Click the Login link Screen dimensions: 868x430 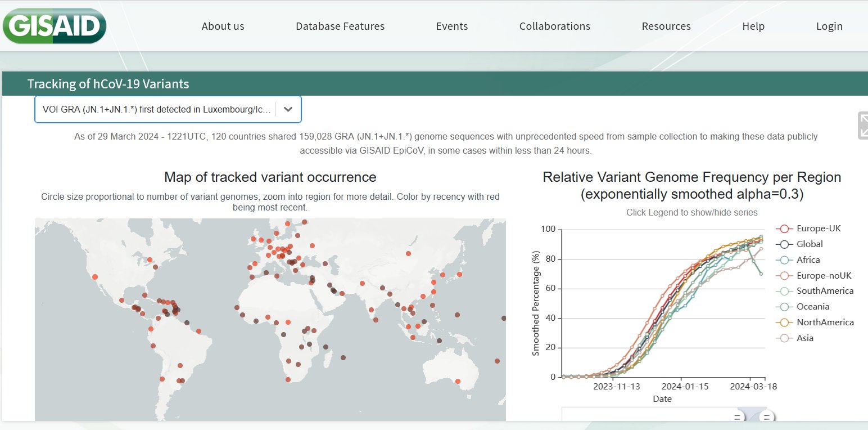tap(829, 26)
